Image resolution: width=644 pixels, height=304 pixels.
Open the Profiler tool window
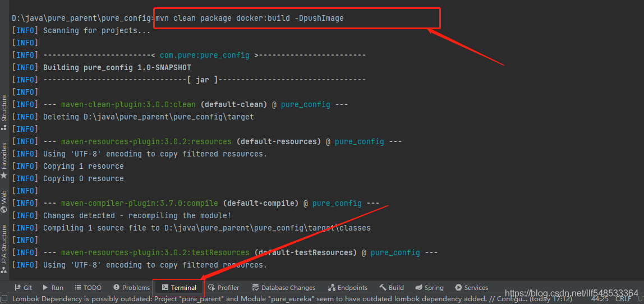(223, 288)
